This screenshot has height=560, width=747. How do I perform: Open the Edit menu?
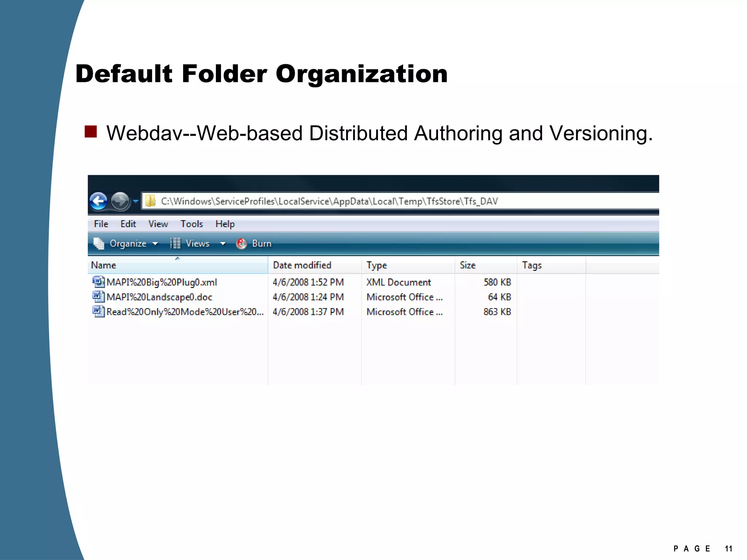pos(128,224)
